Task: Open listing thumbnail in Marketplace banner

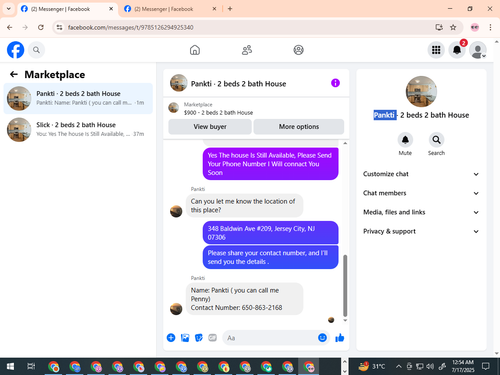Action: coord(173,108)
